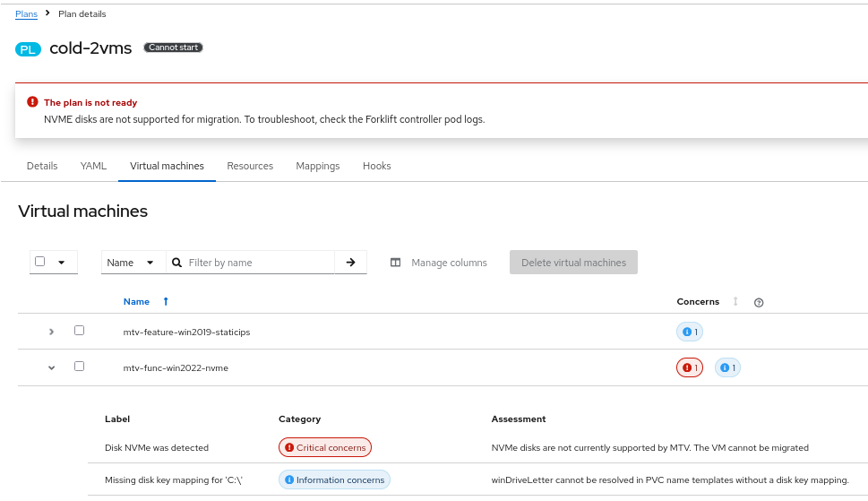Sort by the Concerns column sort icon

coord(735,302)
